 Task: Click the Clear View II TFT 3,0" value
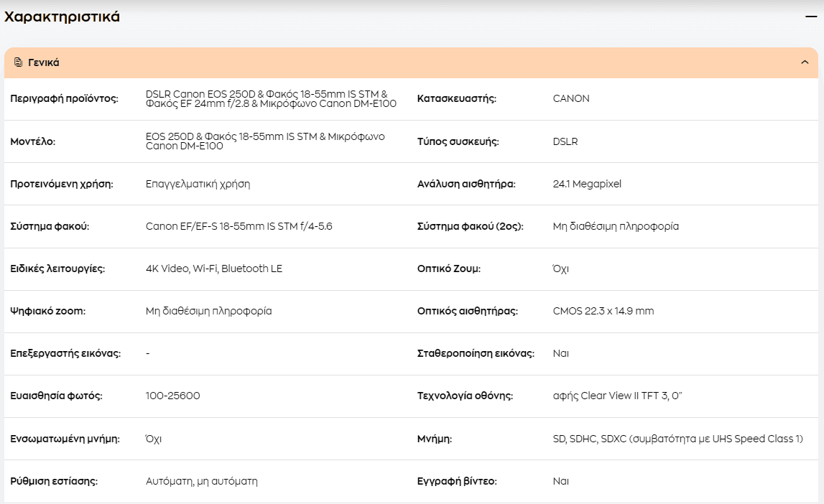[x=618, y=396]
